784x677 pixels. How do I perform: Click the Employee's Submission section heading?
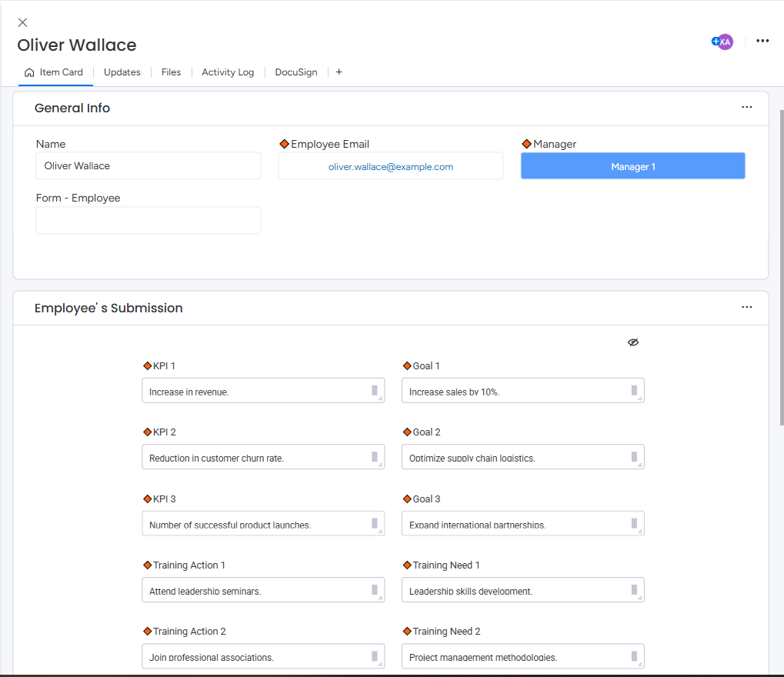[108, 308]
